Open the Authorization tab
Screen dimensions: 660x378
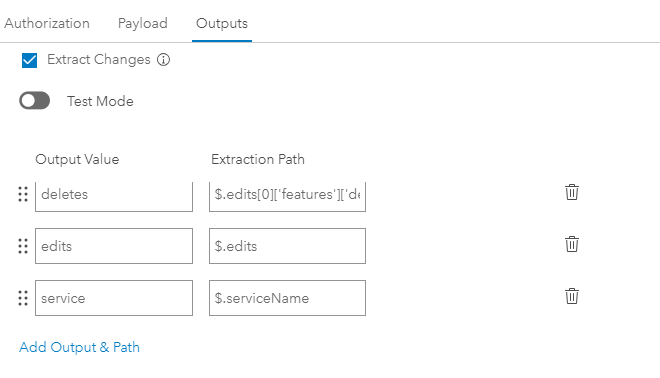pos(47,23)
